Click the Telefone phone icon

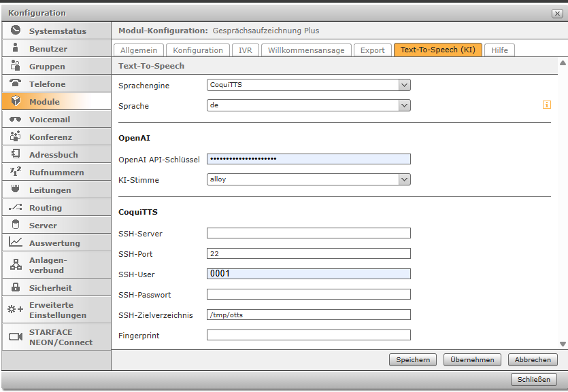click(16, 84)
